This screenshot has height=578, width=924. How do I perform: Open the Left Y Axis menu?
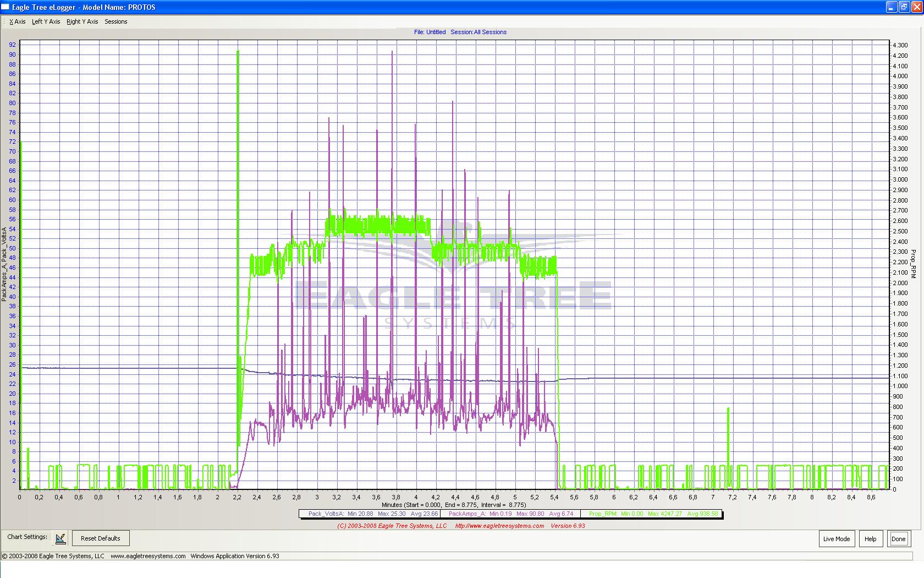point(46,21)
